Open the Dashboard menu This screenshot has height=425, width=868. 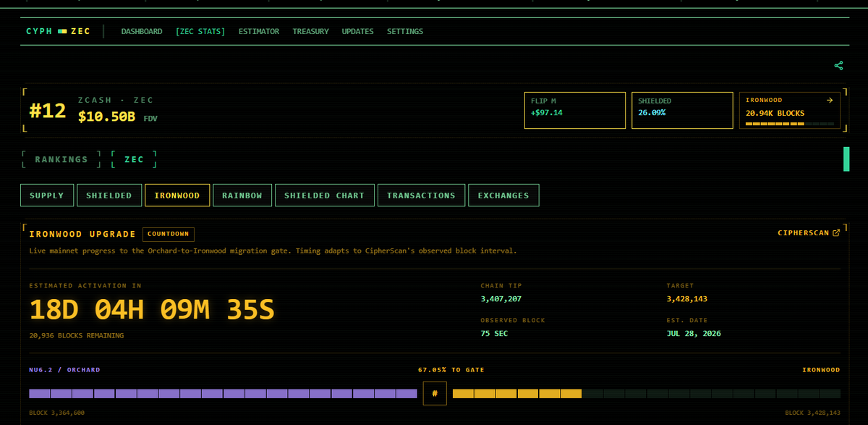coord(142,31)
